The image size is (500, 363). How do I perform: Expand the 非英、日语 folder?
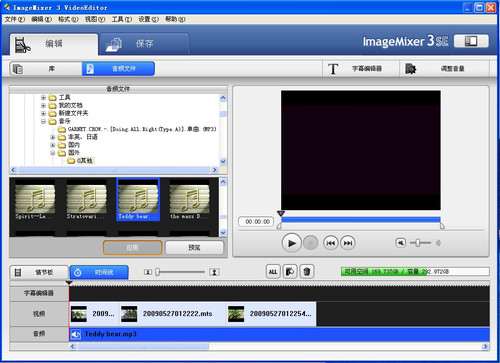pos(52,137)
